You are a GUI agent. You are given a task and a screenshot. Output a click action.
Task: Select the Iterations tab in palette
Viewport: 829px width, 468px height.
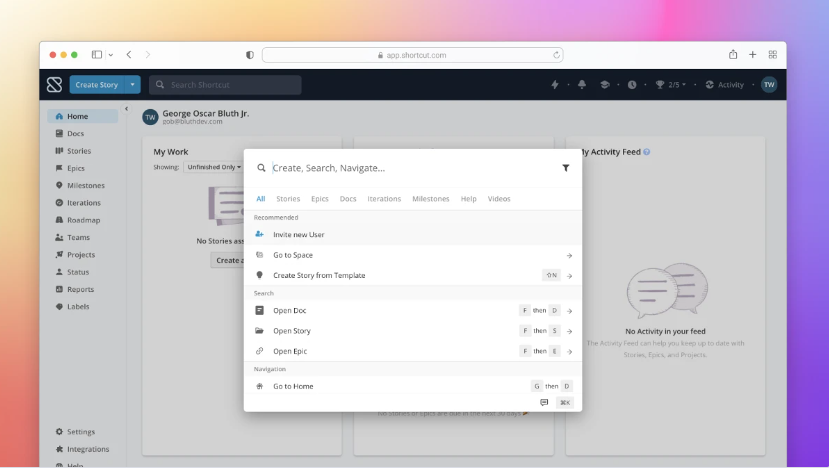384,199
